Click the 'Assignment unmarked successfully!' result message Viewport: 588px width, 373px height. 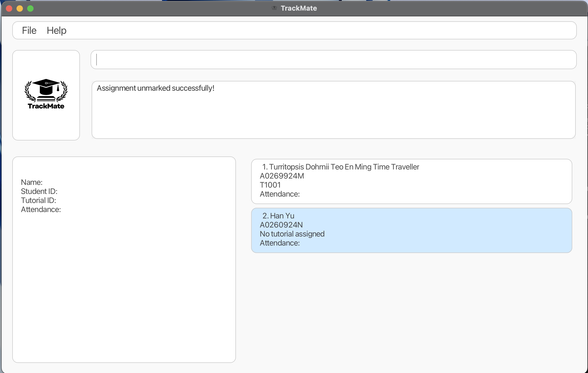tap(156, 88)
